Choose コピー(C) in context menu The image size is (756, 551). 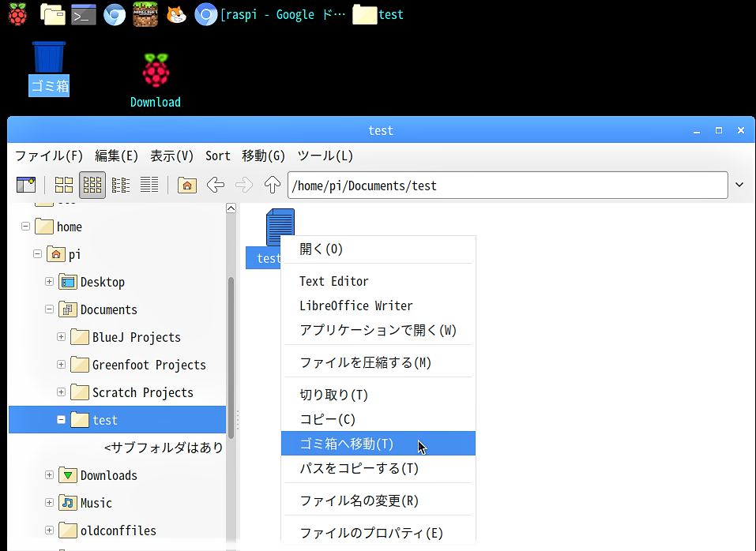[x=378, y=419]
